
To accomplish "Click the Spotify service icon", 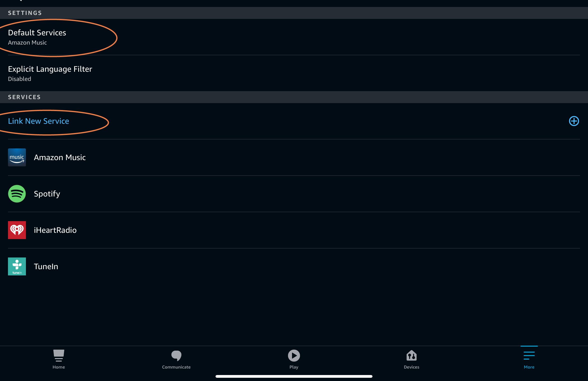I will click(17, 194).
